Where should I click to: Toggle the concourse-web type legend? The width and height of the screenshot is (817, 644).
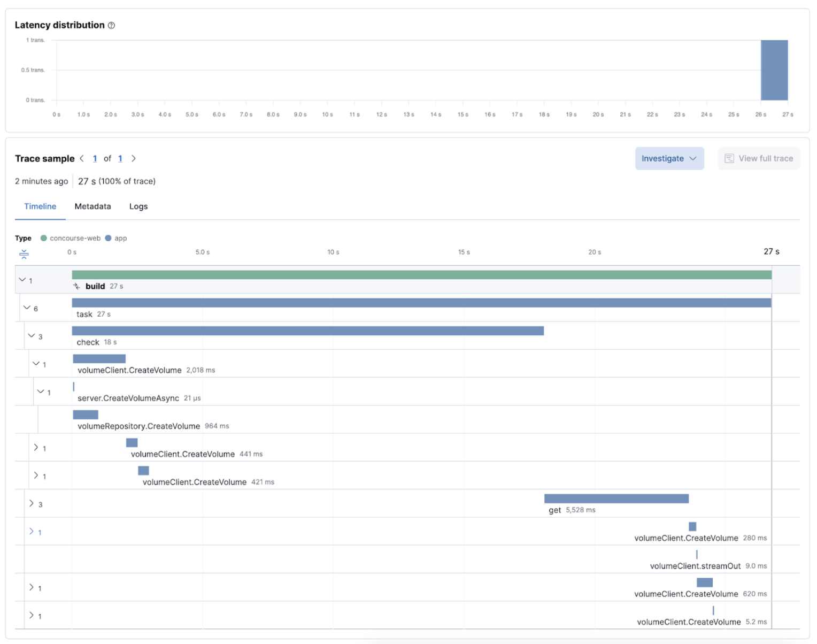[71, 238]
